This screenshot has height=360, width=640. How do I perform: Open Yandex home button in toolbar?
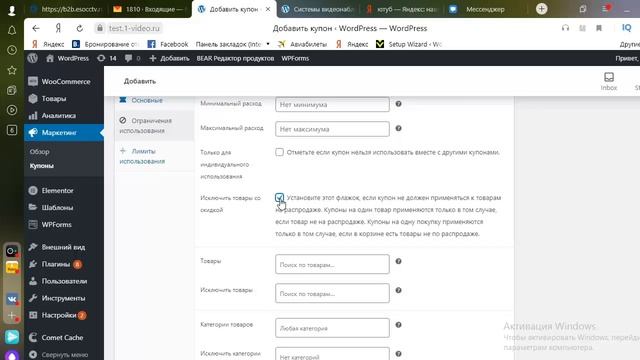pyautogui.click(x=58, y=28)
